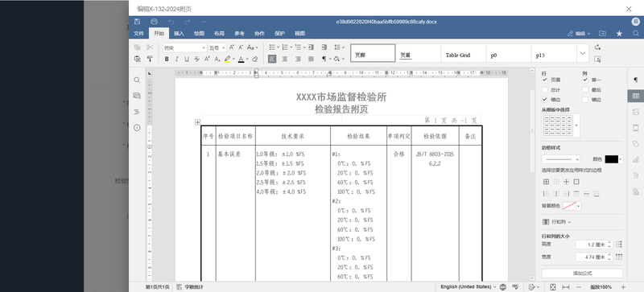644x292 pixels.
Task: Toggle italic formatting
Action: click(x=176, y=60)
